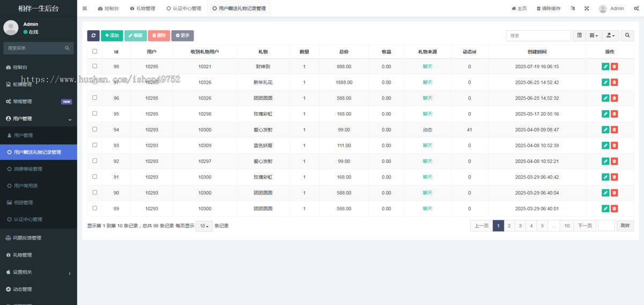The width and height of the screenshot is (644, 305).
Task: Switch to the 认证中心管理 tab
Action: click(184, 9)
